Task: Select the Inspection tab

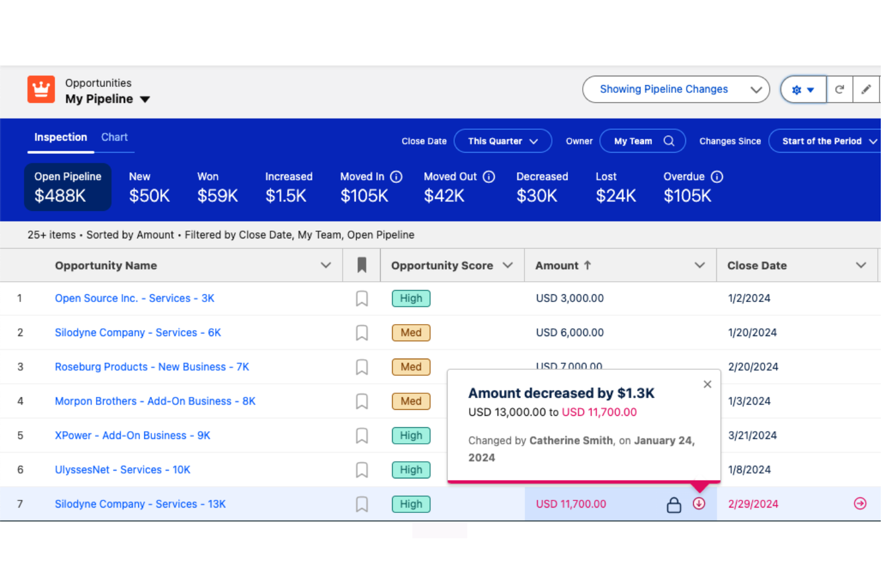Action: coord(60,136)
